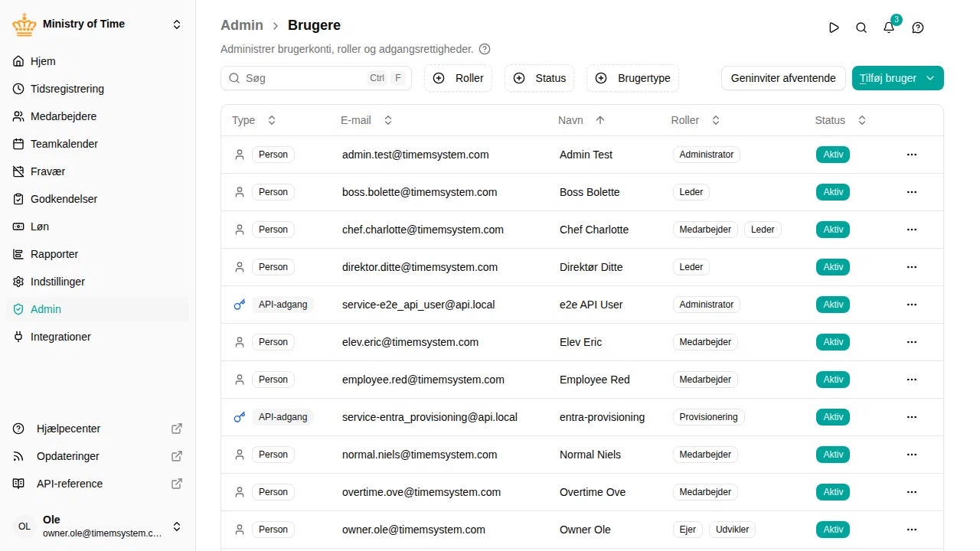Open the Ole user account menu
980x551 pixels.
point(98,527)
